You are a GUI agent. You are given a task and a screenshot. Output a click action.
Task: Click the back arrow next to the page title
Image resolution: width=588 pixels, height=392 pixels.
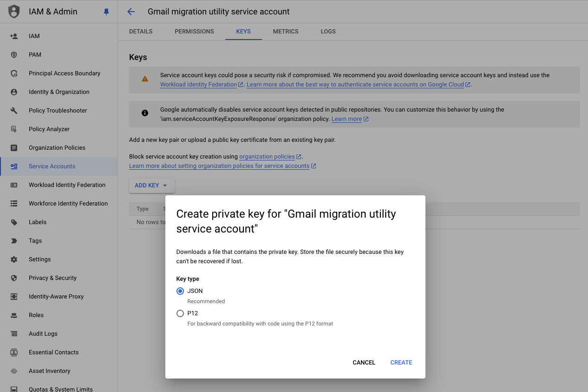131,12
